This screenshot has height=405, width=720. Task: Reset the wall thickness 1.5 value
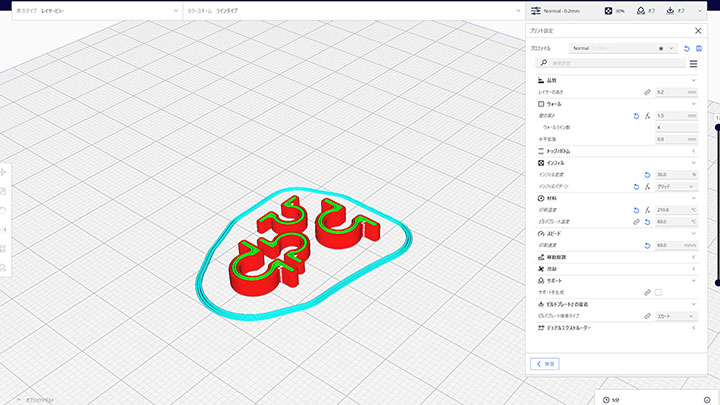point(636,116)
